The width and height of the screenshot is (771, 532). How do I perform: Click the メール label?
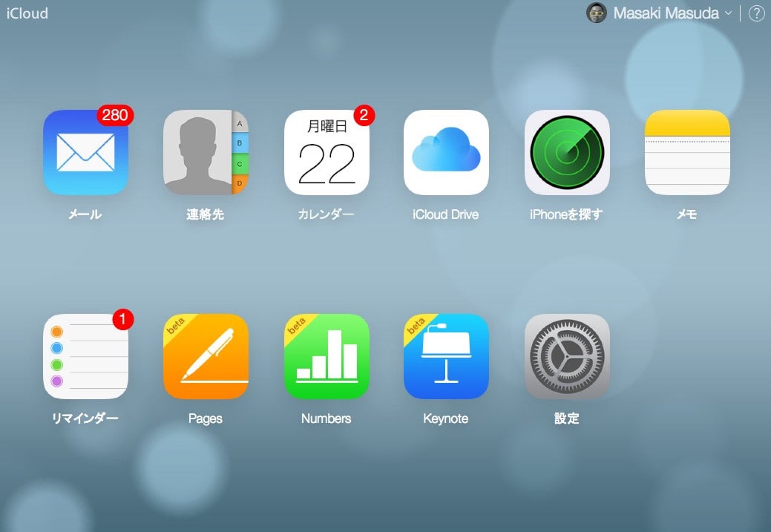click(x=85, y=214)
